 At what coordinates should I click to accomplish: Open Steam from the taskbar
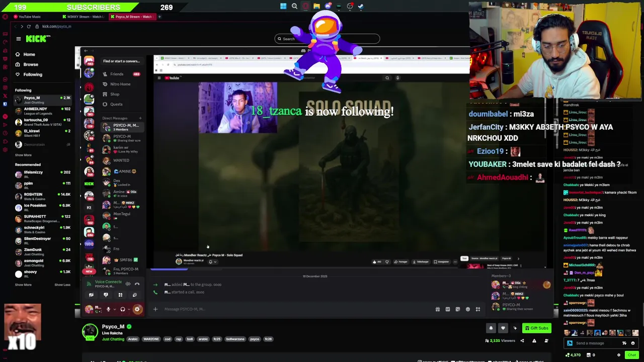click(361, 7)
